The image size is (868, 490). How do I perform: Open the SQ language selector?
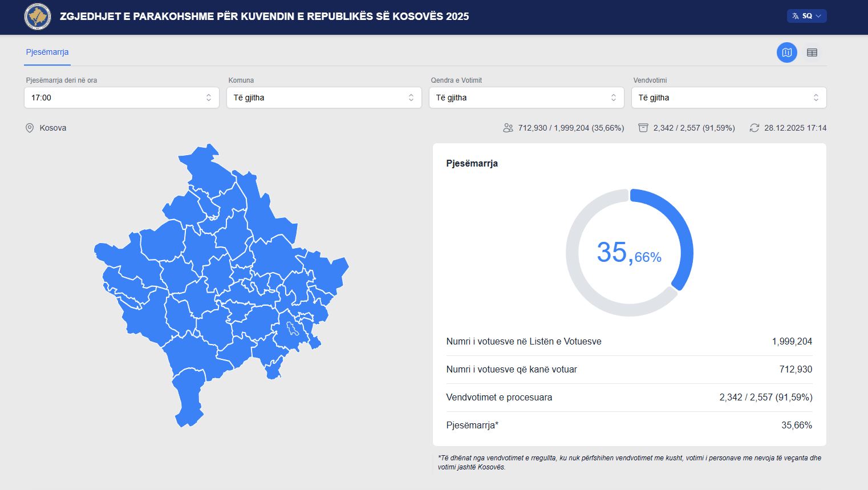(x=806, y=16)
